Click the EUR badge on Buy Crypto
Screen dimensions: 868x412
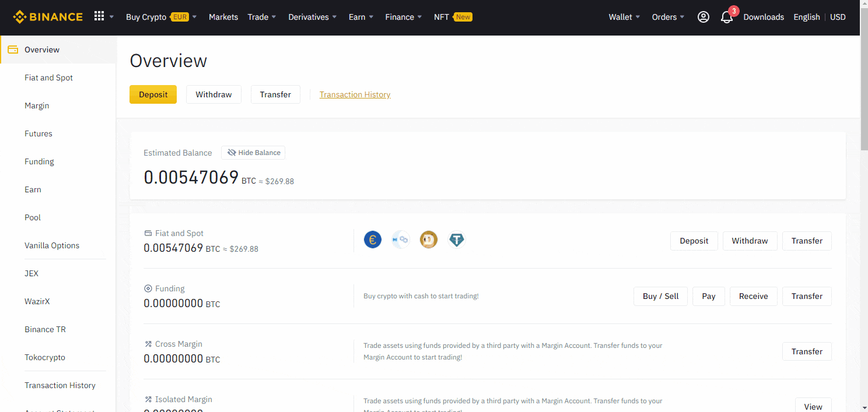pos(180,17)
